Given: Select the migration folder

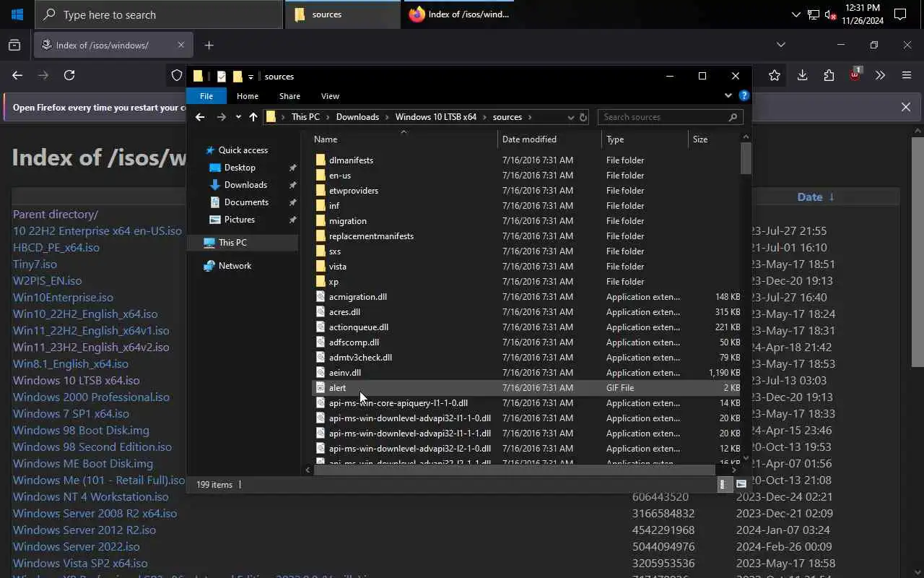Looking at the screenshot, I should (347, 221).
